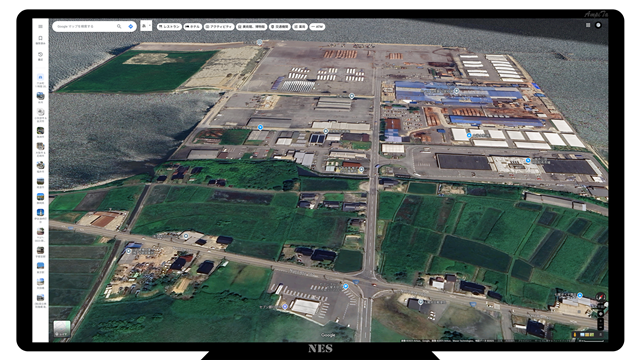Click zoom in plus control
This screenshot has height=360, width=640.
(601, 321)
